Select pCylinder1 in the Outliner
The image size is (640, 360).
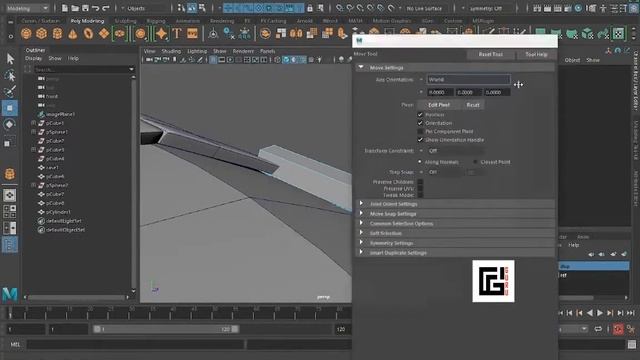(58, 212)
